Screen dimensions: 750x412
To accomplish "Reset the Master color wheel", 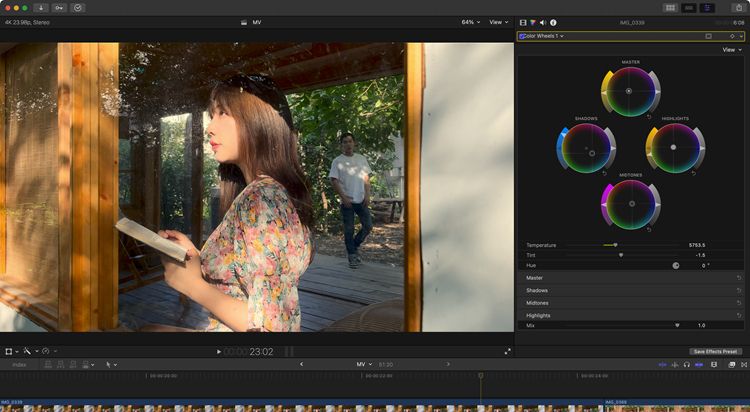I will click(x=649, y=117).
